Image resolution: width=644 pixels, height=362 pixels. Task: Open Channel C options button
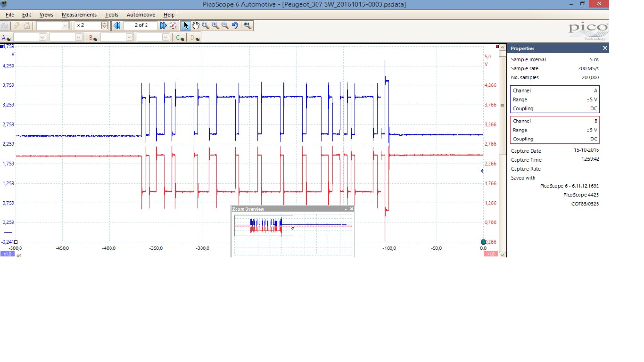(180, 38)
